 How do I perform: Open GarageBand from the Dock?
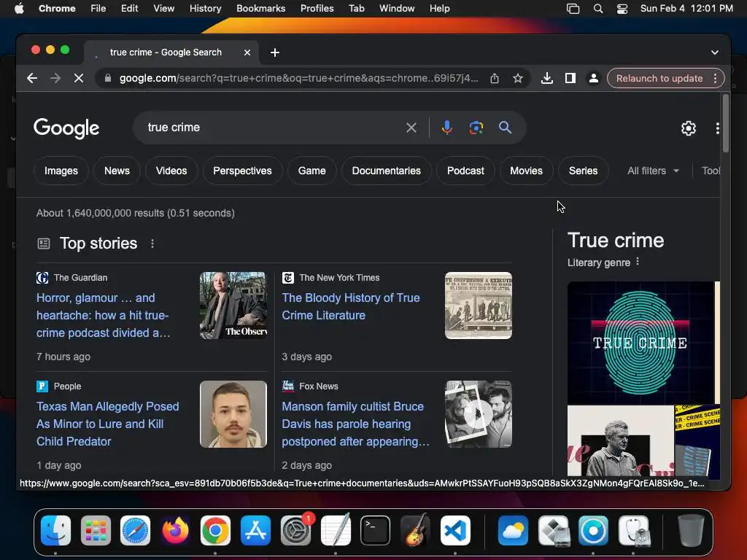point(415,530)
